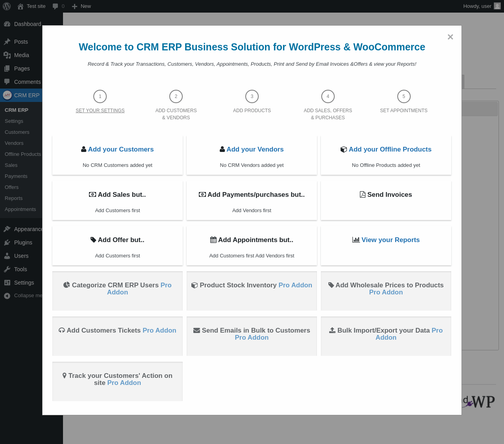This screenshot has height=444, width=504.
Task: Open Appointments submenu item
Action: pyautogui.click(x=20, y=209)
